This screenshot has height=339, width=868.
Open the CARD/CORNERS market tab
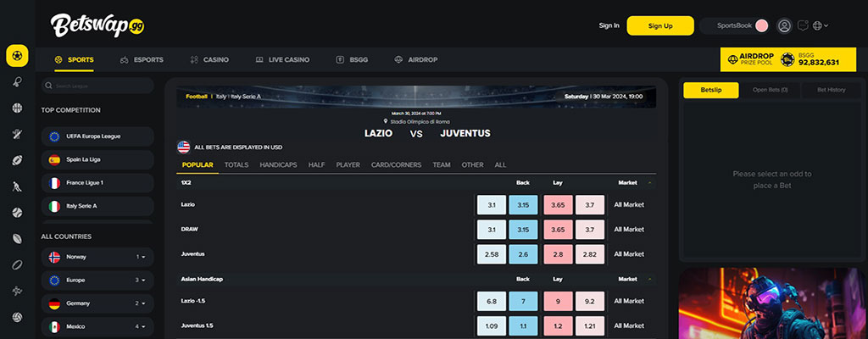(x=397, y=165)
